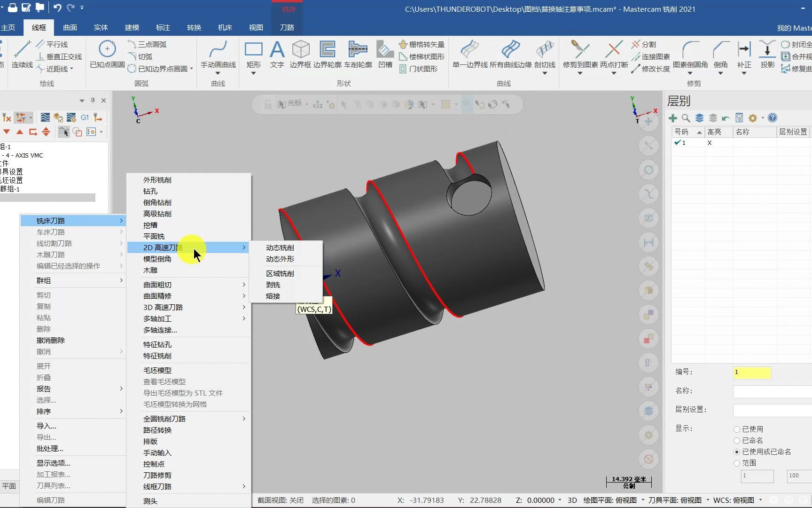Choose 动态铣削 from the submenu
This screenshot has height=508, width=812.
pyautogui.click(x=280, y=247)
